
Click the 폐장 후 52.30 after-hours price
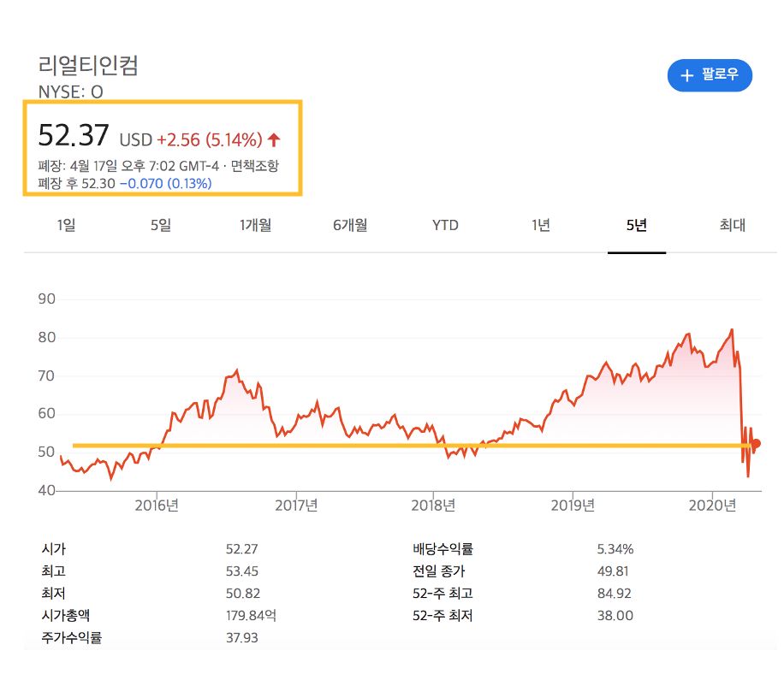pos(76,183)
